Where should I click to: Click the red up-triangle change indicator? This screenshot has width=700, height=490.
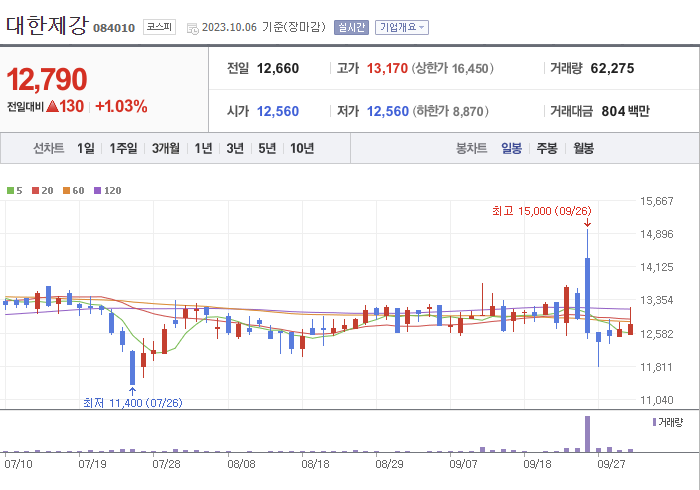click(52, 106)
